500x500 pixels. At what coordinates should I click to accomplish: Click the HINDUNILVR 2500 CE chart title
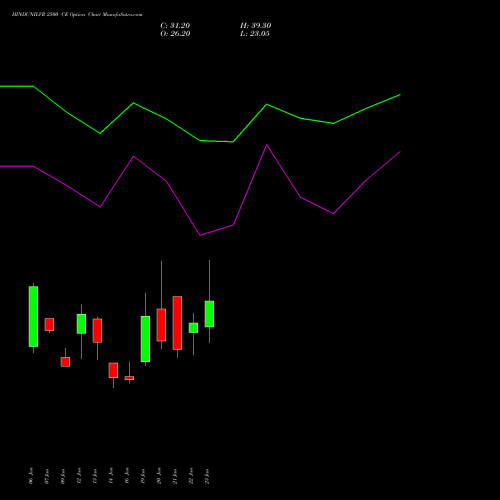tap(77, 14)
